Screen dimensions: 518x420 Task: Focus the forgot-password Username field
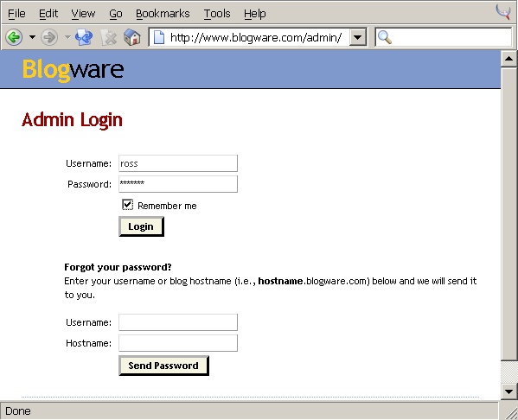[x=178, y=322]
